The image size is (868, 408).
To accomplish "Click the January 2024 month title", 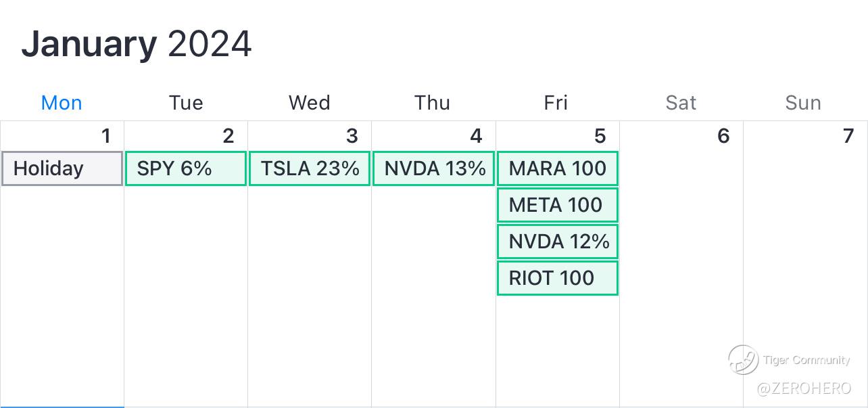I will tap(137, 45).
